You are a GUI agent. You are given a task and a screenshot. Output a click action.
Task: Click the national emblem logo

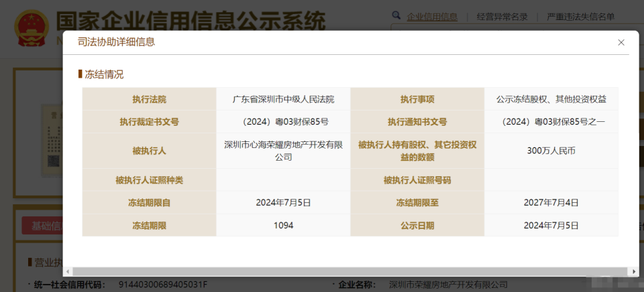point(31,28)
